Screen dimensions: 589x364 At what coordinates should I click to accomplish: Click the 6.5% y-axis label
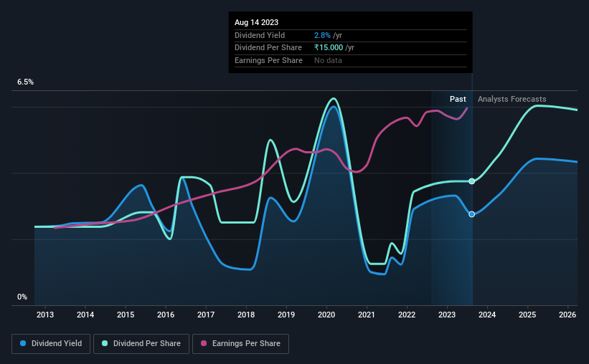coord(25,82)
